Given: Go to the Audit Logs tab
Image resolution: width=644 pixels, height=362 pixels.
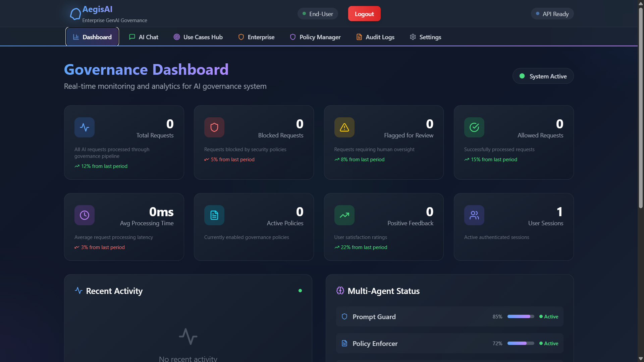Looking at the screenshot, I should (375, 37).
